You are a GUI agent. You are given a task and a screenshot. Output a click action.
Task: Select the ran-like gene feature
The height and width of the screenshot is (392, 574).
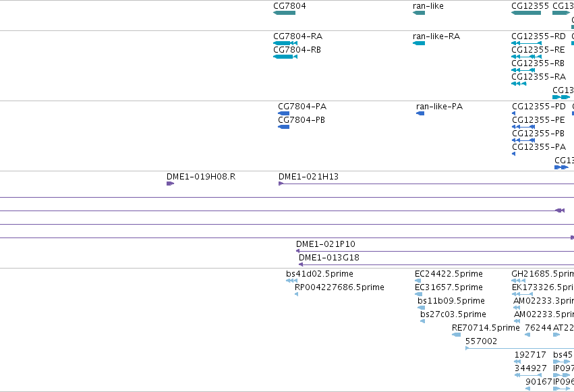(419, 13)
